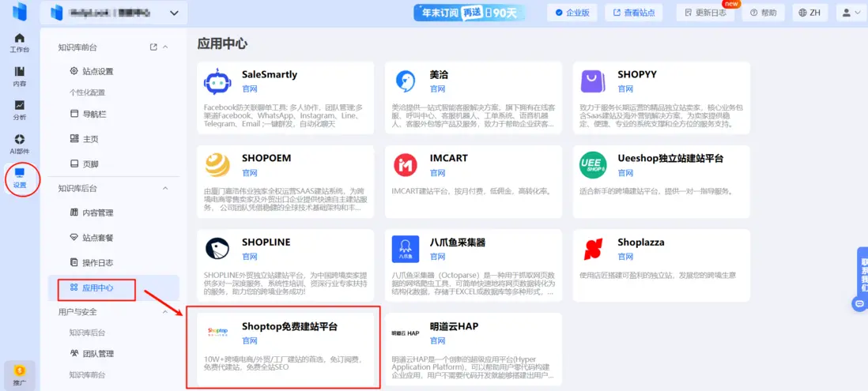
Task: Open 站点设置 in the sidebar
Action: (92, 71)
